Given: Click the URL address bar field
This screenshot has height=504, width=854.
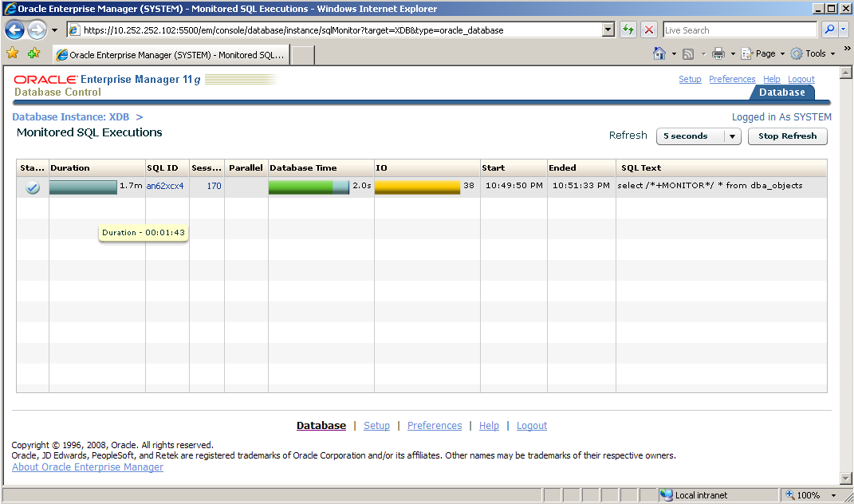Looking at the screenshot, I should [x=335, y=30].
